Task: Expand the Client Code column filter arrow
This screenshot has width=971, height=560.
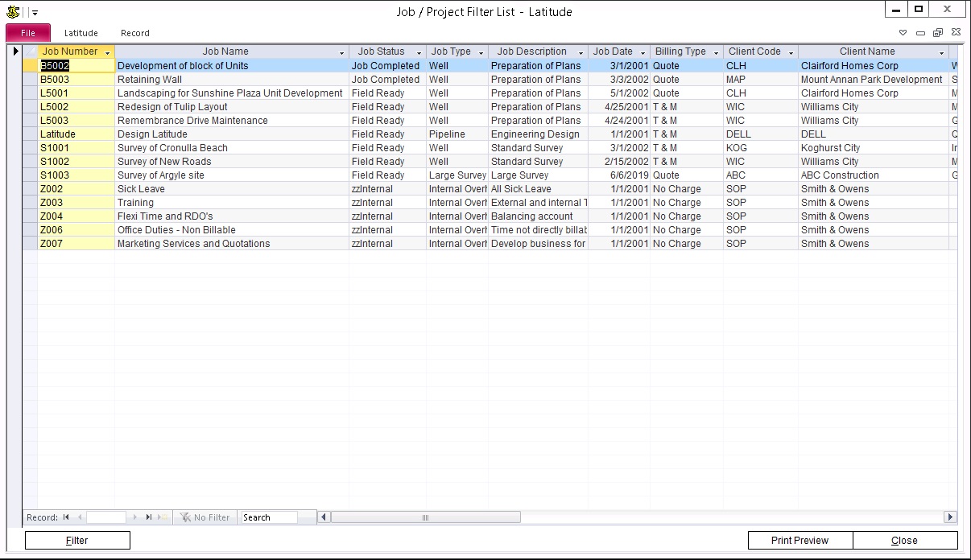Action: (791, 52)
